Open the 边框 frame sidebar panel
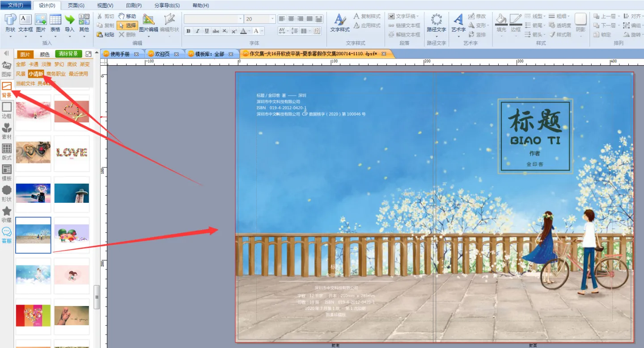 pyautogui.click(x=7, y=110)
